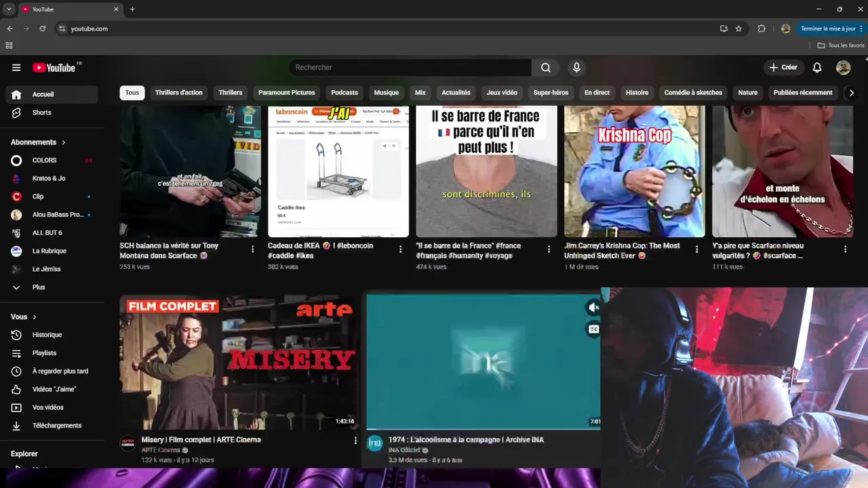Open the YouTube account avatar menu
Image resolution: width=868 pixels, height=488 pixels.
[843, 68]
